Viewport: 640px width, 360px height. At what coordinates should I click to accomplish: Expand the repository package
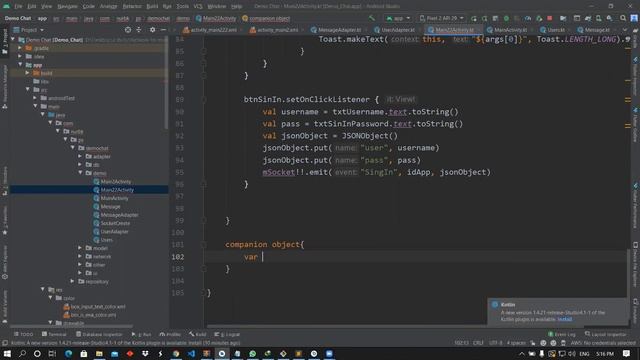click(x=72, y=281)
